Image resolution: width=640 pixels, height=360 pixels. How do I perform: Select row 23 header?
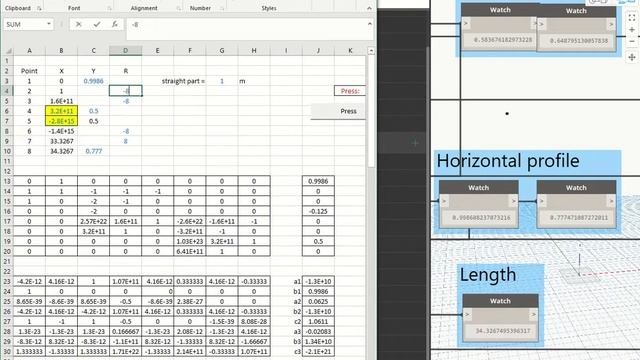pyautogui.click(x=7, y=282)
